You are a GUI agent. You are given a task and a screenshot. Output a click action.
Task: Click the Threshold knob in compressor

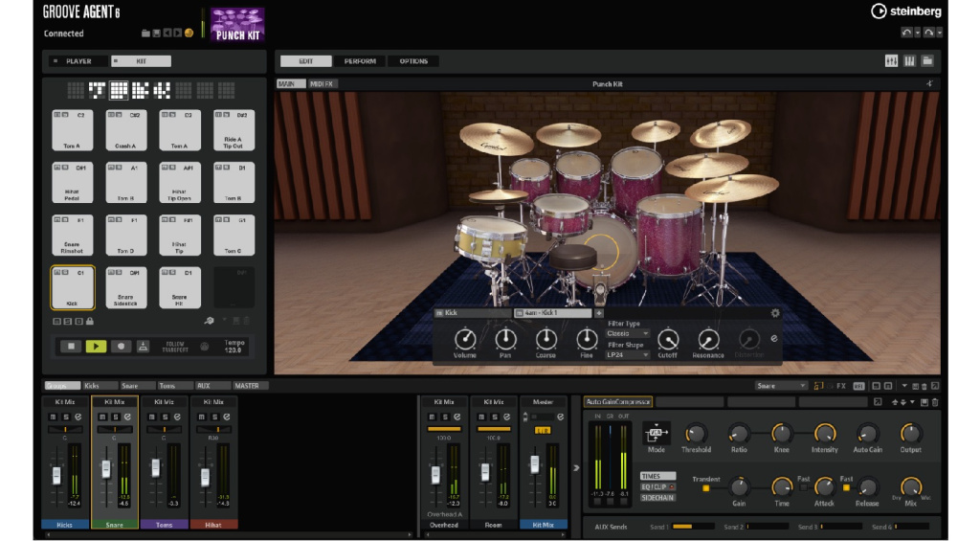click(x=696, y=433)
